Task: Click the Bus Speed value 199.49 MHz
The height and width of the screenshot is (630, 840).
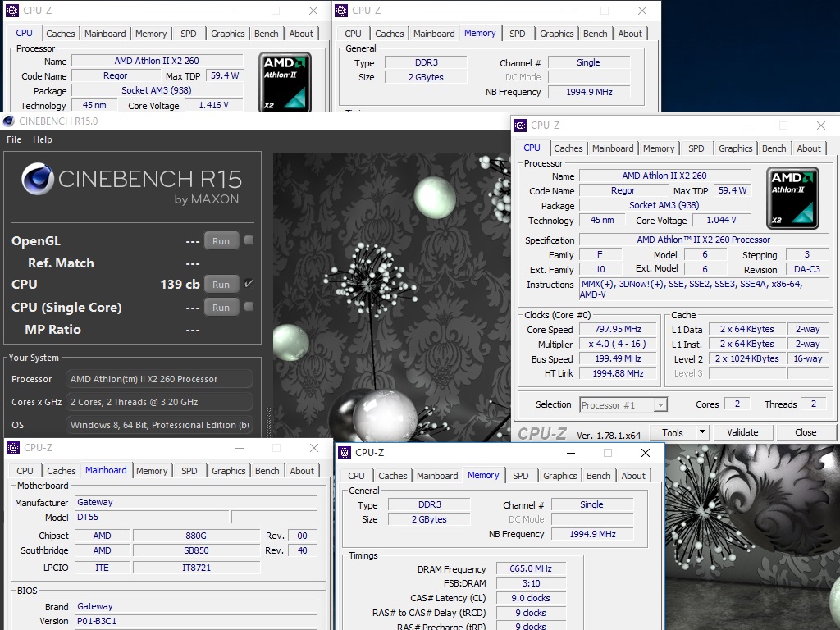Action: [618, 358]
